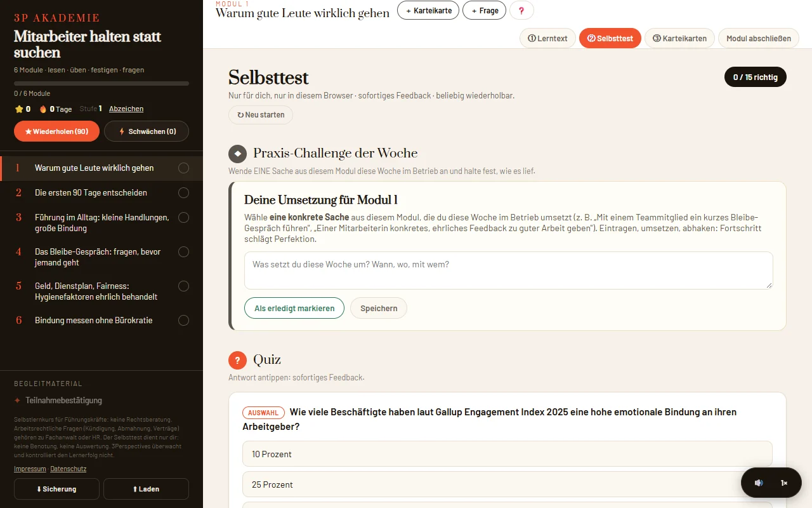The height and width of the screenshot is (508, 812).
Task: Save the challenge with Speichern
Action: point(379,308)
